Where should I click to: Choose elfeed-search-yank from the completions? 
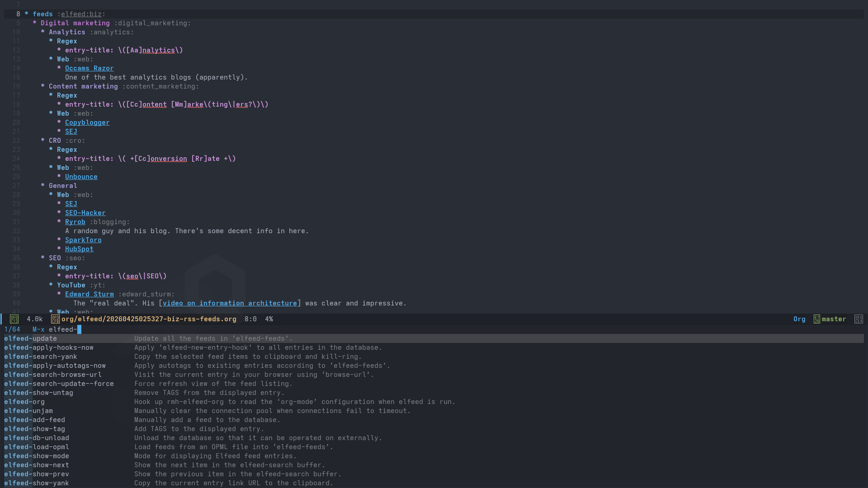[41, 357]
